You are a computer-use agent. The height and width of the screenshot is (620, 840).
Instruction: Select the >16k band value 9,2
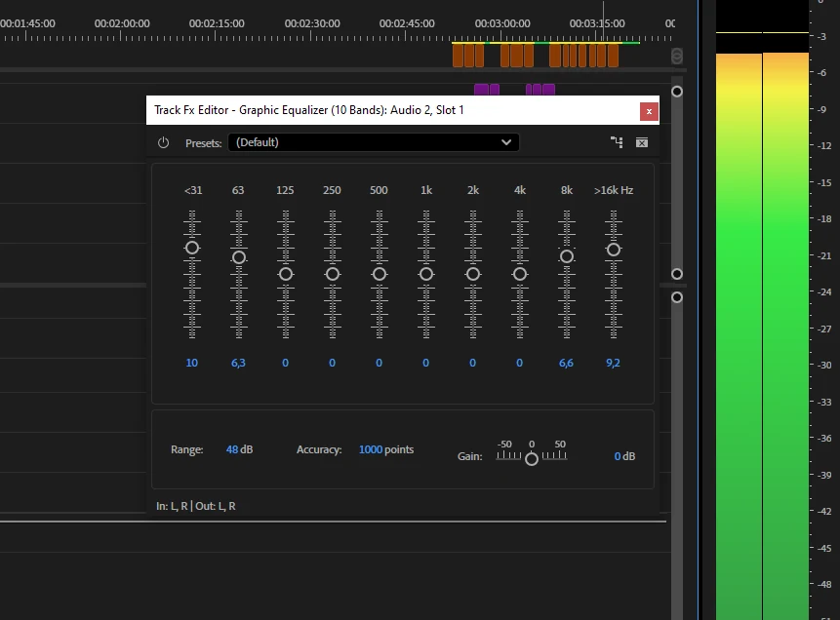(x=613, y=363)
